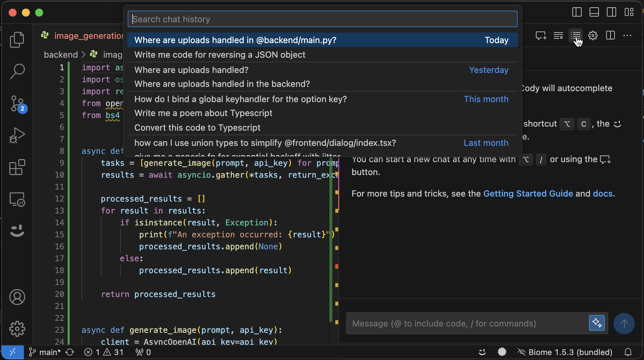Select 'Write me code for reversing a JSON object'
Image resolution: width=644 pixels, height=360 pixels.
[x=220, y=55]
